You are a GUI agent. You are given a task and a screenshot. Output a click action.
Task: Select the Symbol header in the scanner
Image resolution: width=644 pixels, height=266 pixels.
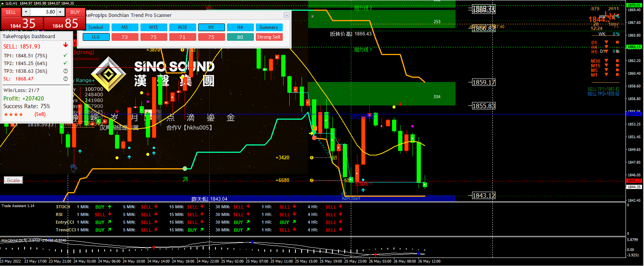[96, 27]
